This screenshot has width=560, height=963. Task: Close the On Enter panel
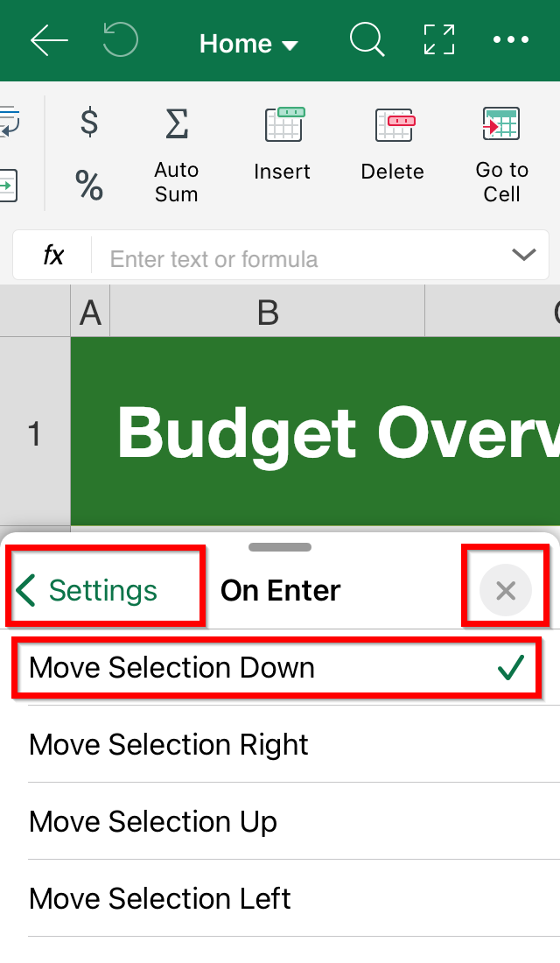[506, 591]
